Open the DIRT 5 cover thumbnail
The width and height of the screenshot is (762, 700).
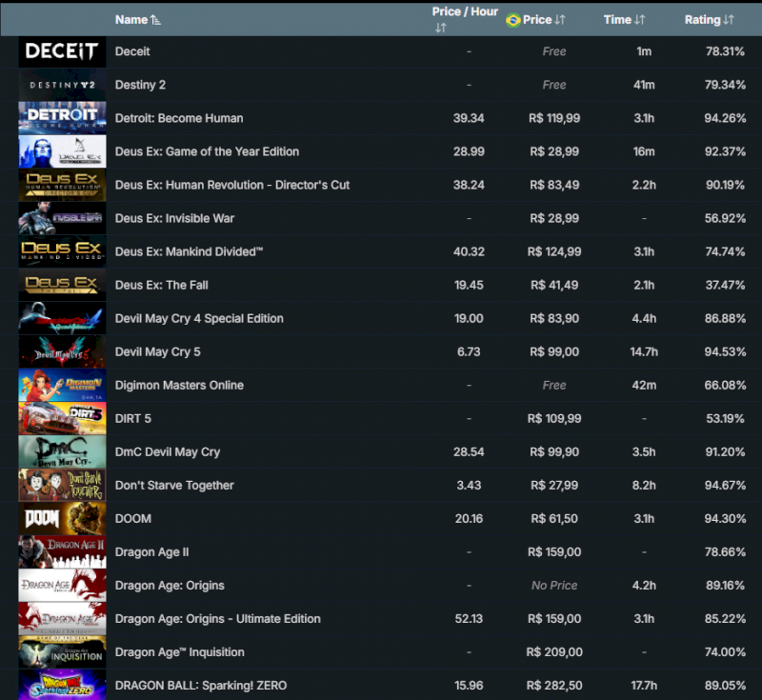pos(62,418)
